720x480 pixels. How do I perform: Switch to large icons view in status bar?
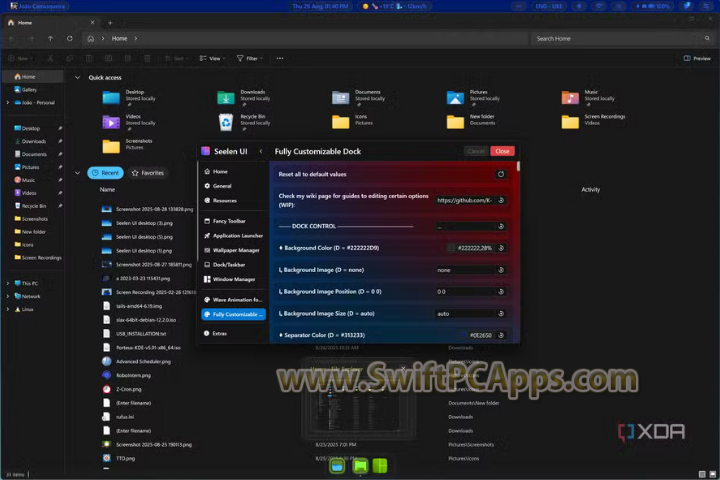click(713, 474)
